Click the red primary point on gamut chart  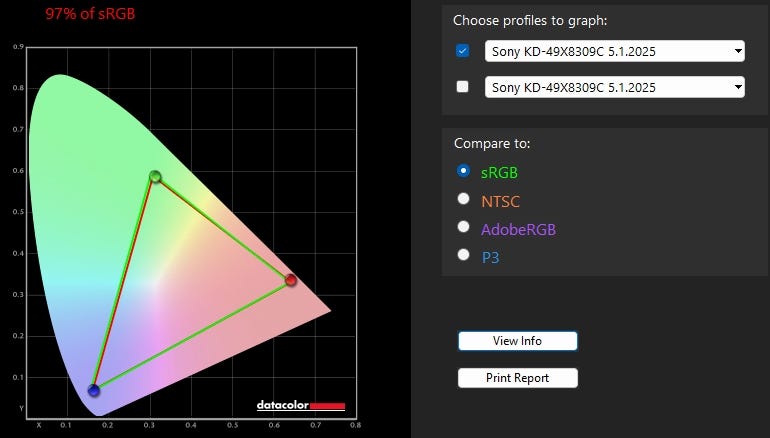point(291,280)
